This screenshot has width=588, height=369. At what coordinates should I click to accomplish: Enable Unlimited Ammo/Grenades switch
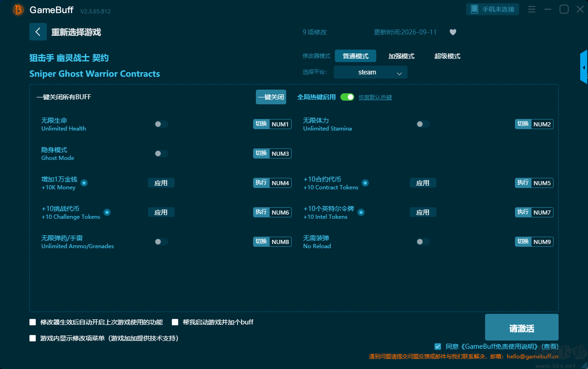[x=161, y=242]
